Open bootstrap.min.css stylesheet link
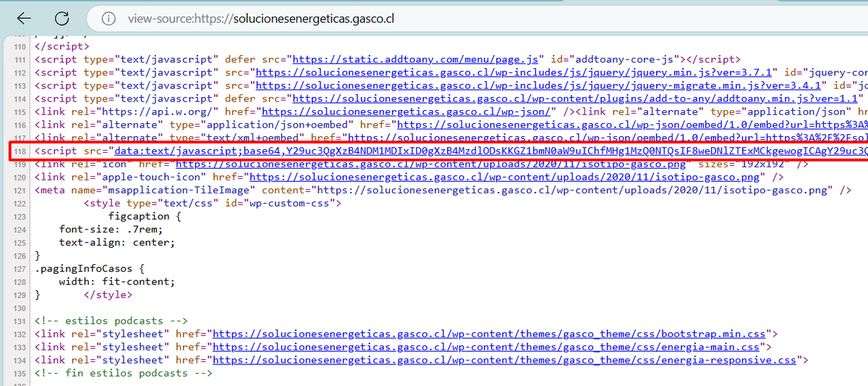Image resolution: width=868 pixels, height=386 pixels. click(x=490, y=334)
